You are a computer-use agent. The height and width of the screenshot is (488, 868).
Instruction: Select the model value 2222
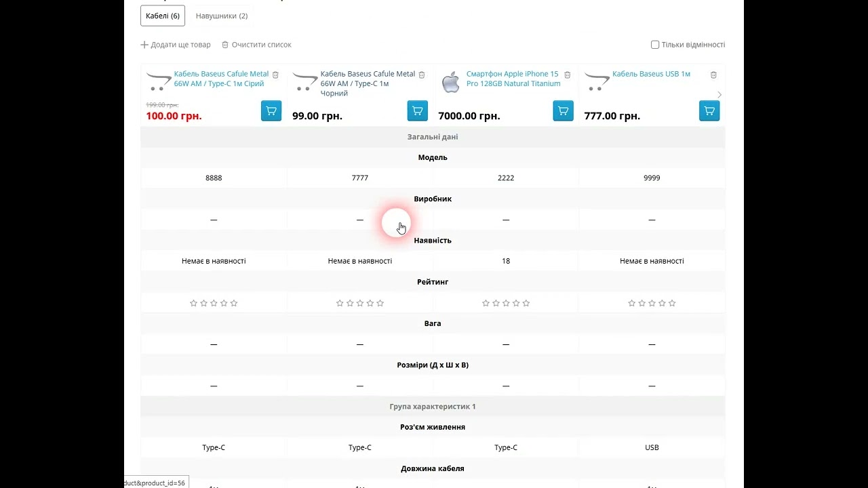(x=506, y=178)
